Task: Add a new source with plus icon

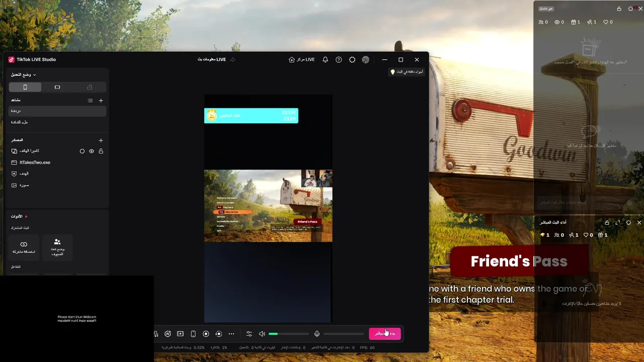Action: (x=101, y=140)
